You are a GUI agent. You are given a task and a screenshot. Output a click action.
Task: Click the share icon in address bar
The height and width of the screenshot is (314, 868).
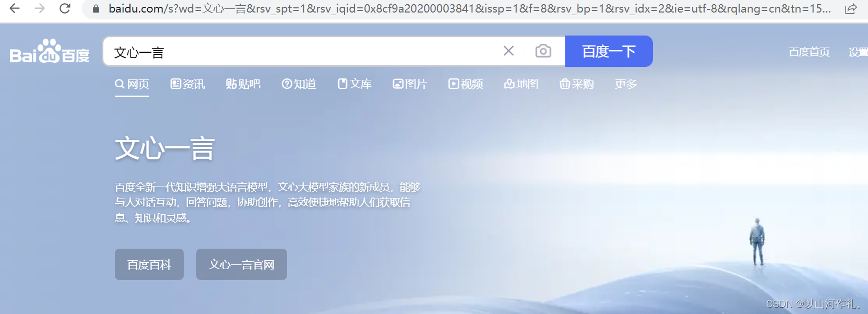point(851,9)
